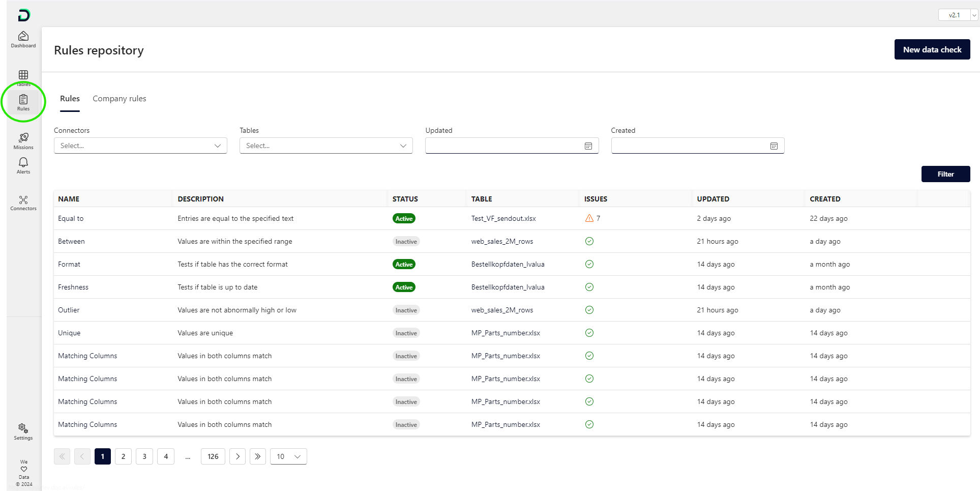Open Settings gear in sidebar
This screenshot has height=491, width=980.
click(x=23, y=431)
